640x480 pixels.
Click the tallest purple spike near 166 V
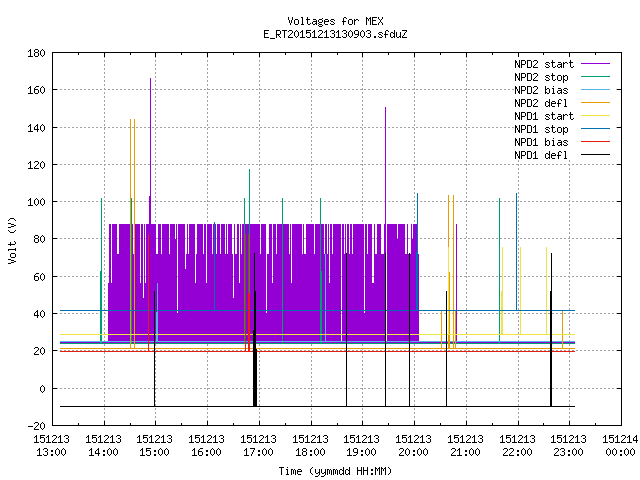[x=150, y=151]
